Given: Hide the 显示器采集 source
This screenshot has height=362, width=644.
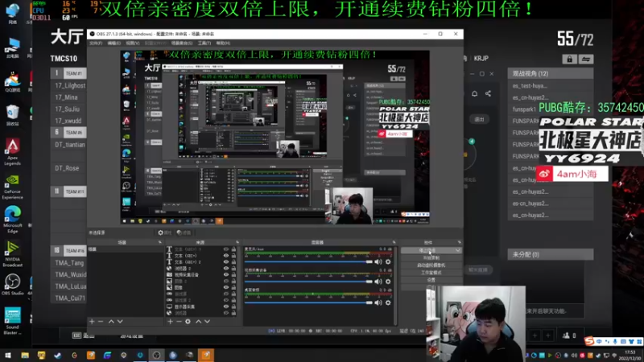Looking at the screenshot, I should (x=226, y=306).
